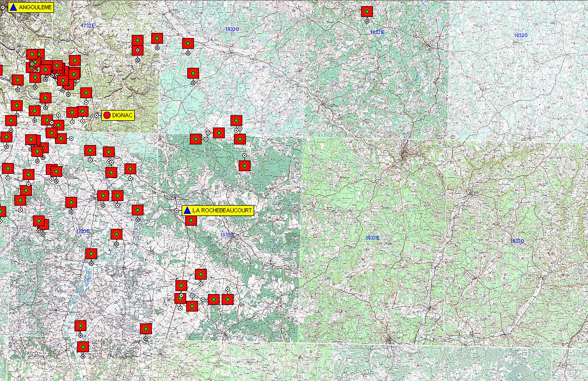The image size is (588, 381).
Task: Select the DIGNAC yellow label text
Action: tap(122, 116)
